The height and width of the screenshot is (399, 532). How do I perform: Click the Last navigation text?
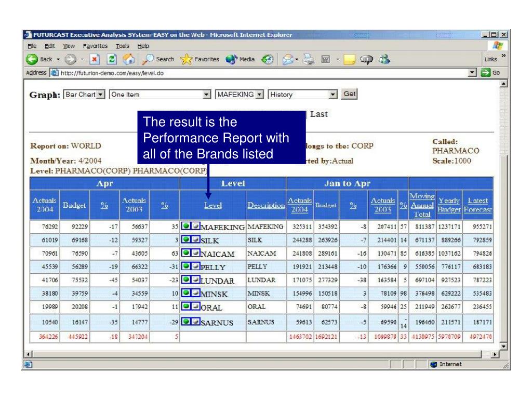[318, 114]
